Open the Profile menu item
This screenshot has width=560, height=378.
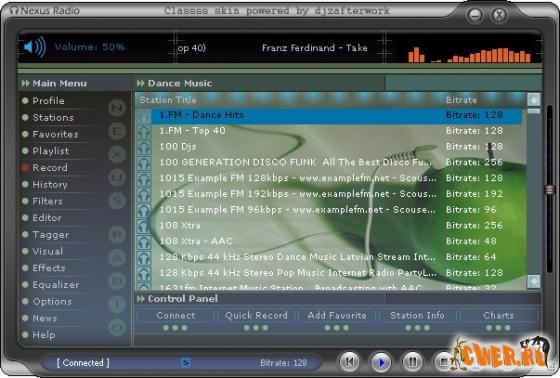coord(48,101)
